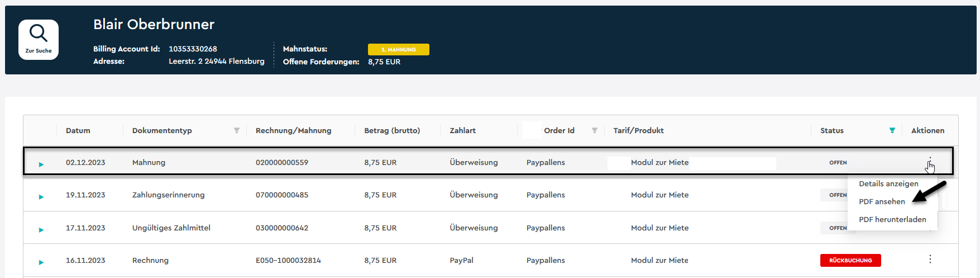
Task: Click address Leerstr. 2 24944 Flensburg
Action: [217, 61]
